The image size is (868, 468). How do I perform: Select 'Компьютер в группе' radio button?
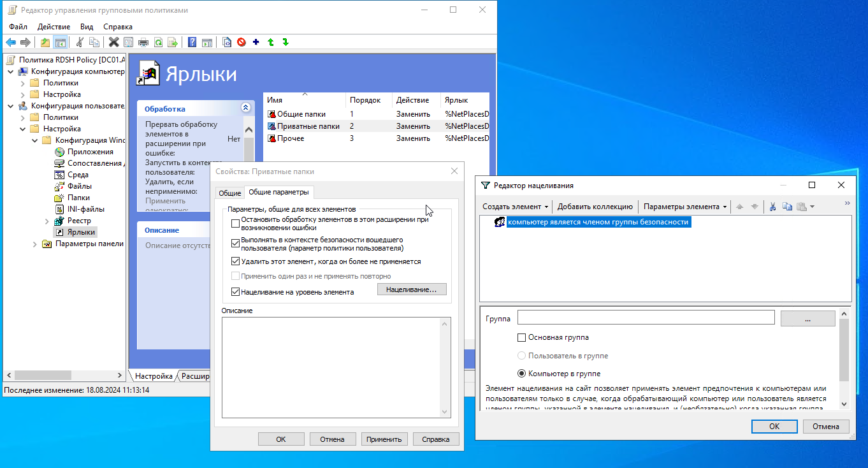point(521,374)
